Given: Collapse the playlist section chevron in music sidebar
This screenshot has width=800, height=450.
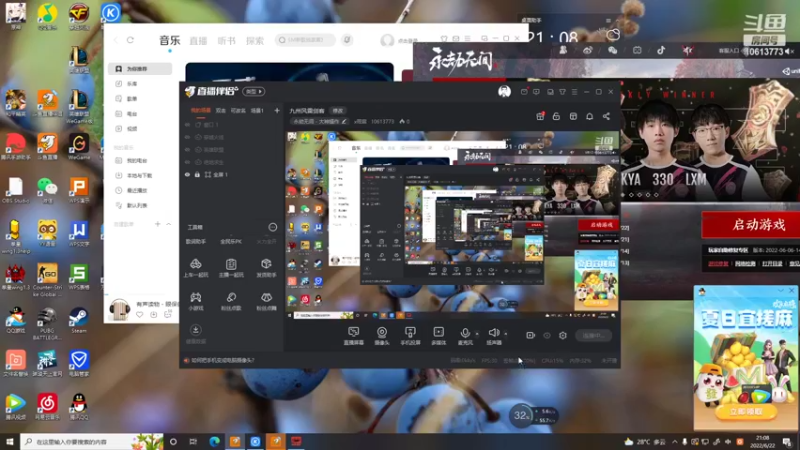Looking at the screenshot, I should click(x=169, y=224).
